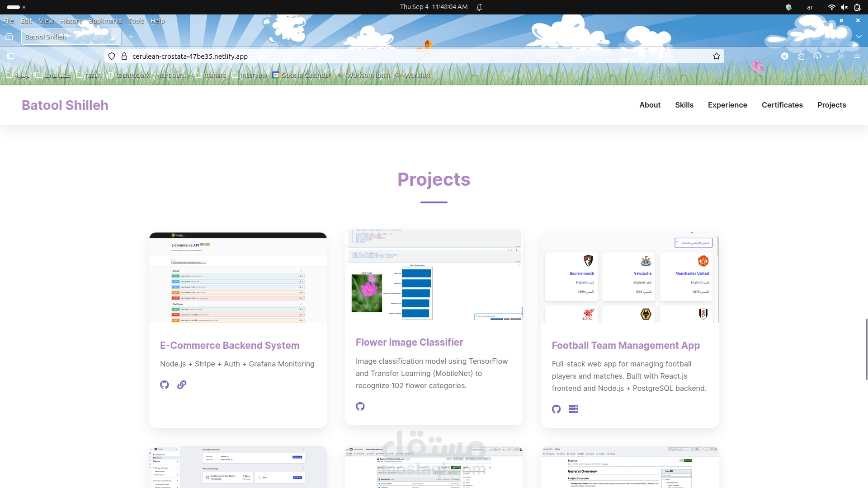Screen dimensions: 868x488
Task: Click the page vertical scrollbar
Action: click(866, 349)
